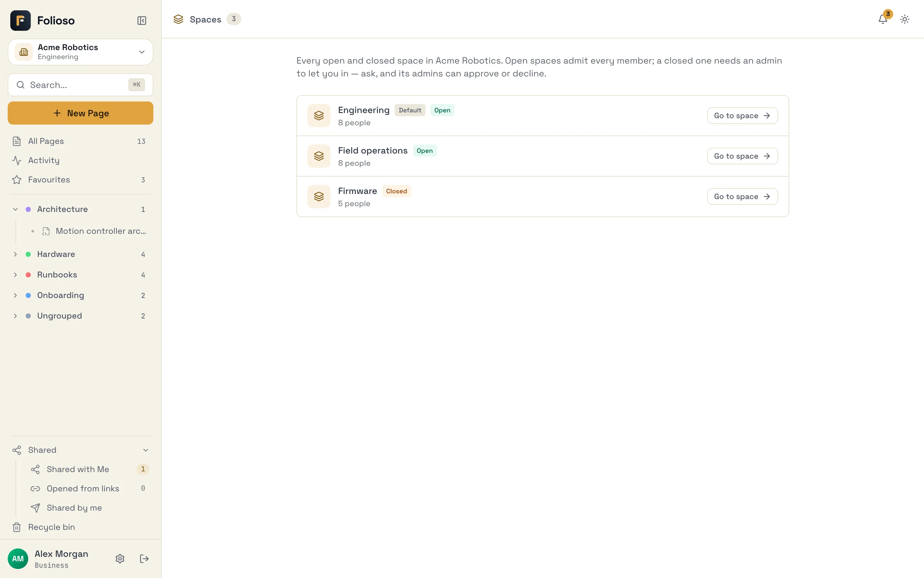Collapse the sidebar with the panel icon

[142, 21]
